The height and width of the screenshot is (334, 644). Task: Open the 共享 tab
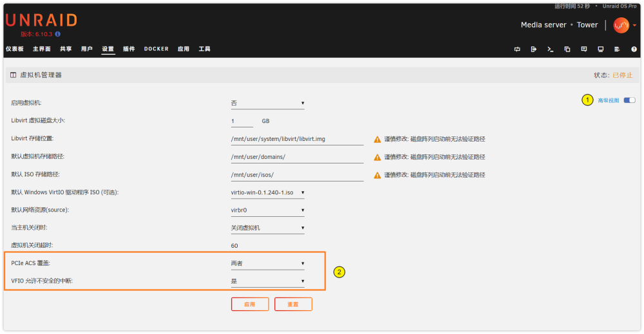66,49
